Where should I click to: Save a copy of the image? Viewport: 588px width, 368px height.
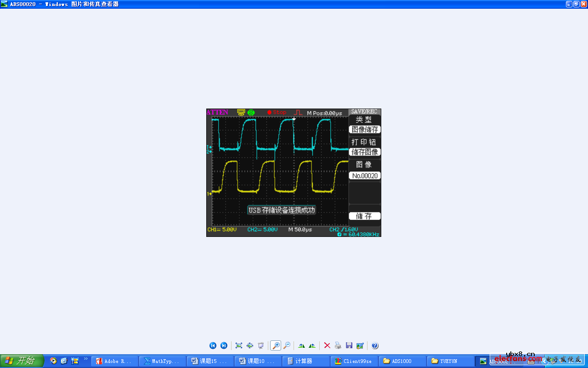coord(349,345)
